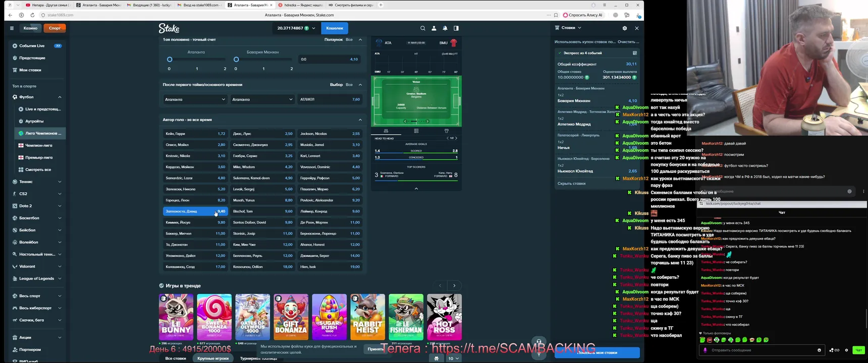
Task: Open first-half Аталанта dropdown
Action: 195,99
